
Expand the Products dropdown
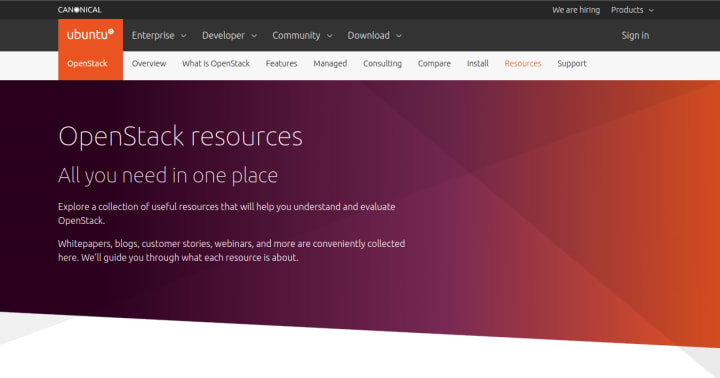pyautogui.click(x=632, y=10)
